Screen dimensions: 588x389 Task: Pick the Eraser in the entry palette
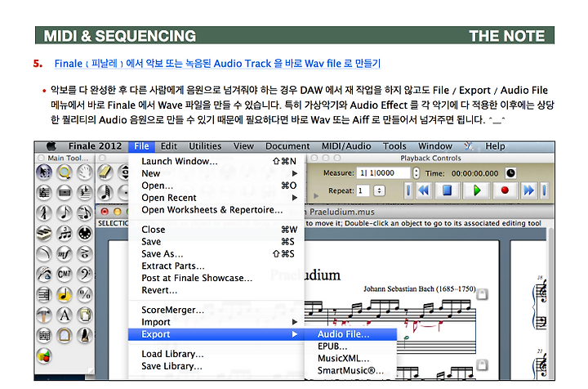105,172
